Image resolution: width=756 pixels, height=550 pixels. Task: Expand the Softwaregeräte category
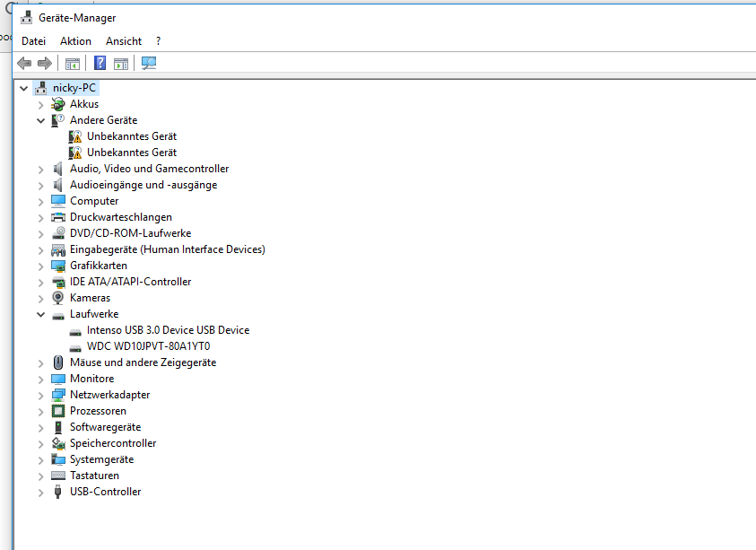[x=40, y=428]
